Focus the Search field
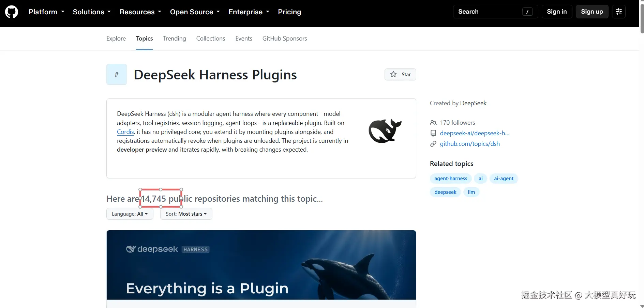This screenshot has width=644, height=308. (495, 12)
